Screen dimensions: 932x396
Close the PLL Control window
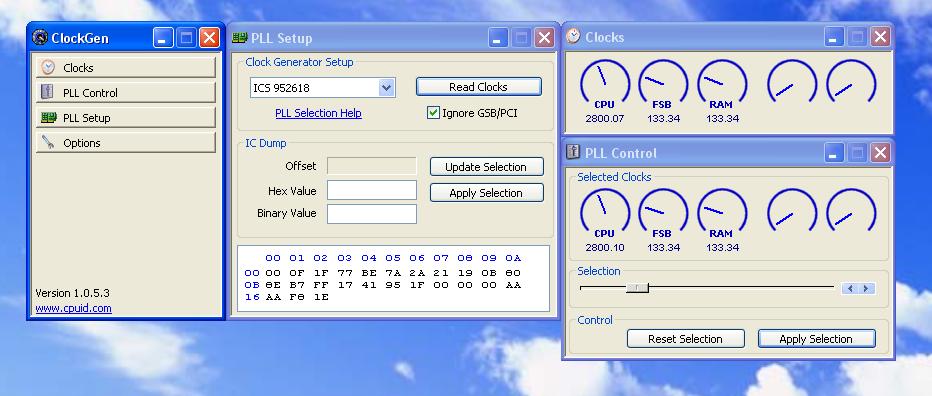pyautogui.click(x=880, y=153)
